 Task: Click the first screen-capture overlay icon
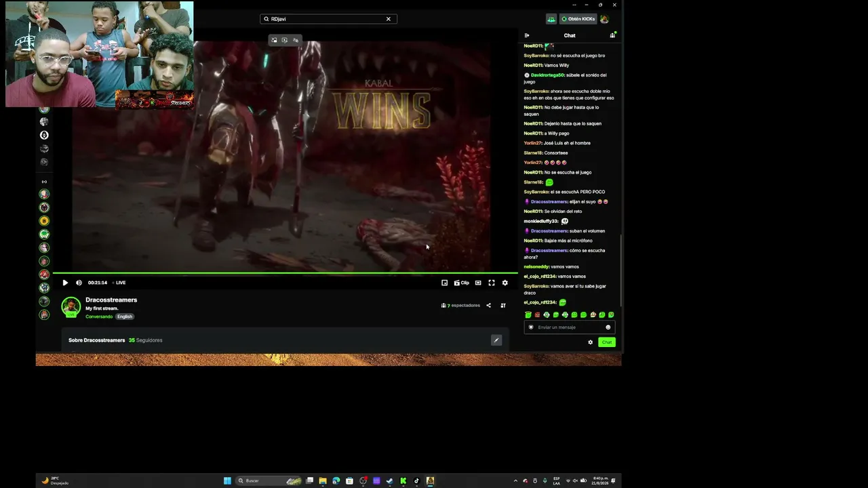pos(274,40)
